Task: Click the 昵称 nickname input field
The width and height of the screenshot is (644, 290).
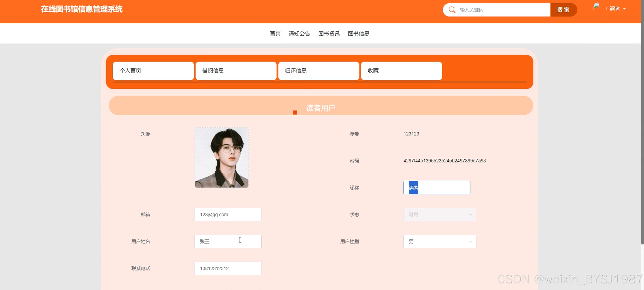Action: [x=437, y=187]
